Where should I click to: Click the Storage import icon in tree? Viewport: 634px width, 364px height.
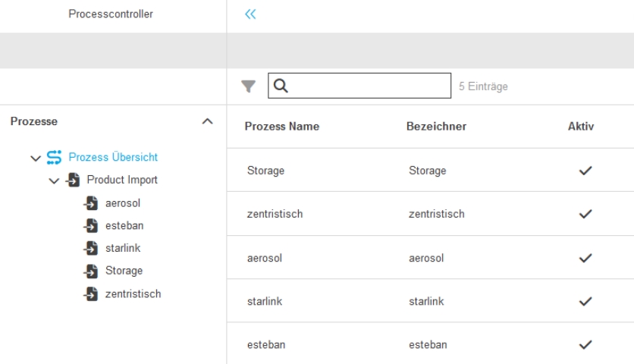pos(91,271)
